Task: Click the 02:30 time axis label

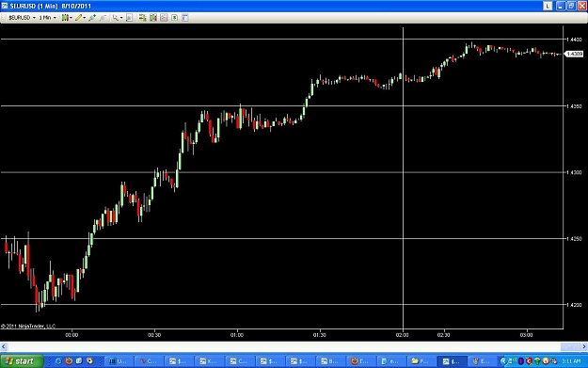Action: coord(444,335)
